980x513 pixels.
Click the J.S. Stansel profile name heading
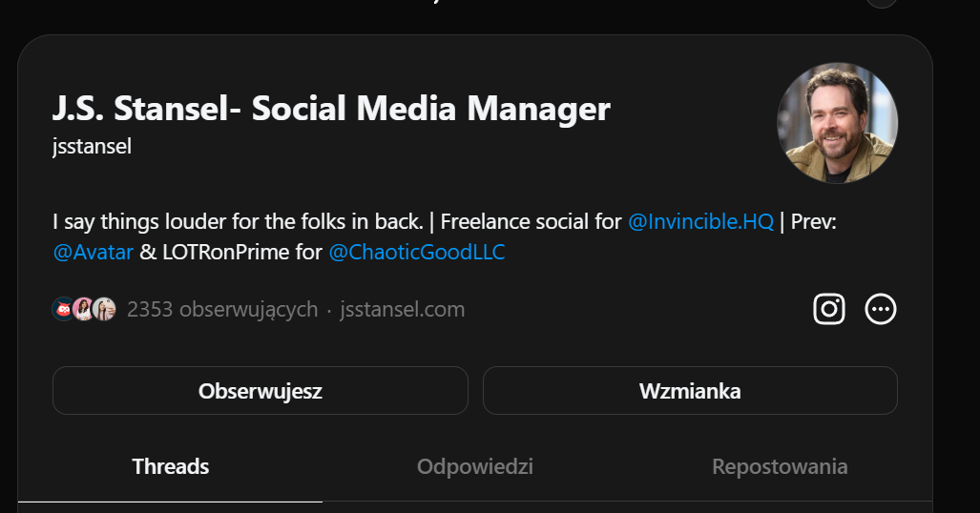330,109
